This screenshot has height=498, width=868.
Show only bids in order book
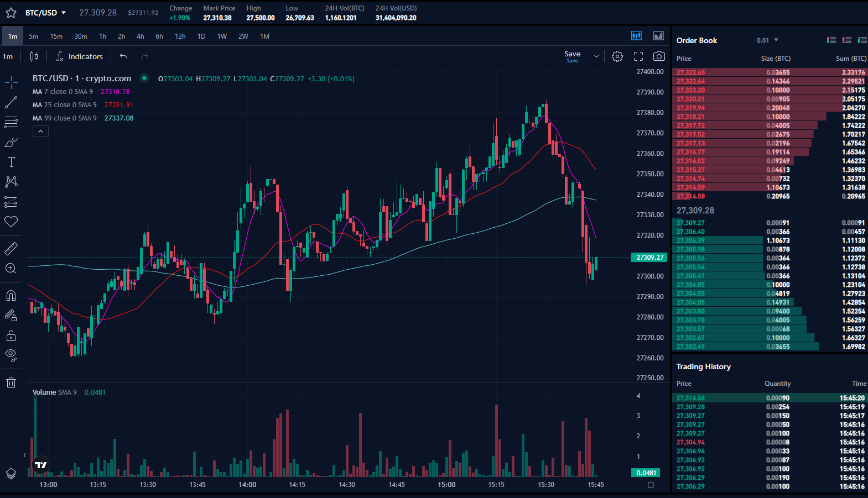tap(862, 40)
